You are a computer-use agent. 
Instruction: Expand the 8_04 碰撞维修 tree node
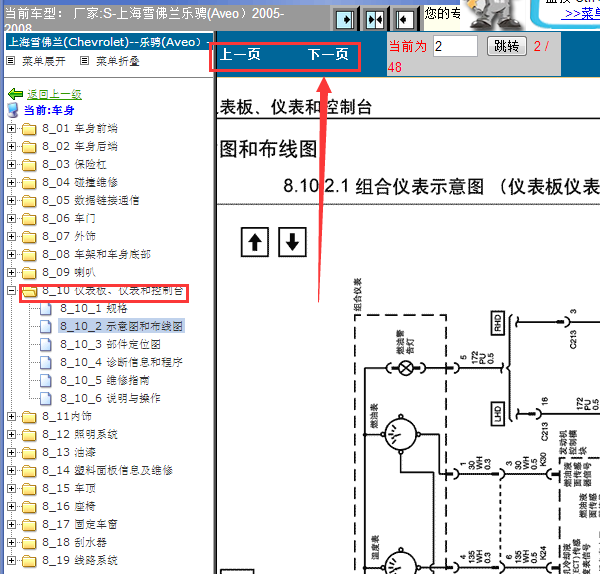[x=11, y=183]
